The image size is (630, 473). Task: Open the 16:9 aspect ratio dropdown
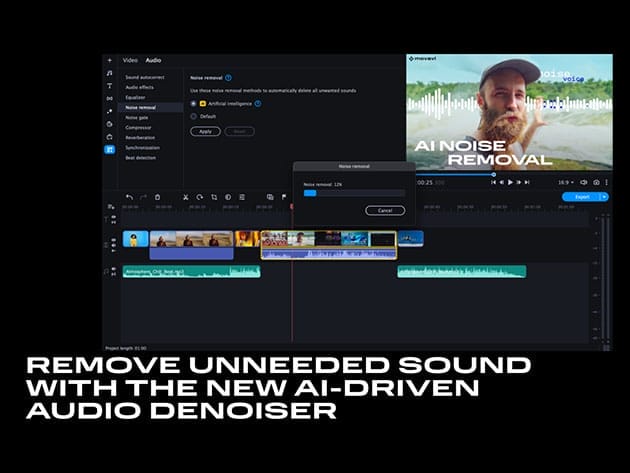(x=565, y=183)
